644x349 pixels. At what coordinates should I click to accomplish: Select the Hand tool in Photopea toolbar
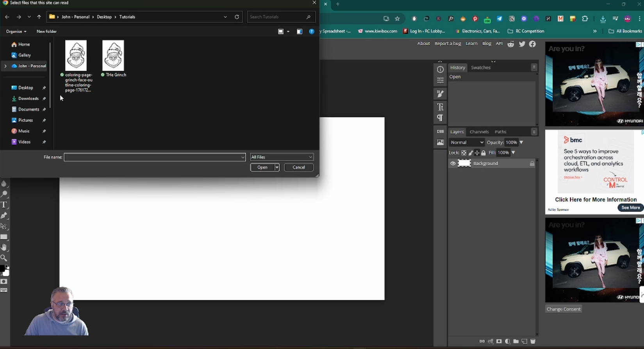[4, 247]
